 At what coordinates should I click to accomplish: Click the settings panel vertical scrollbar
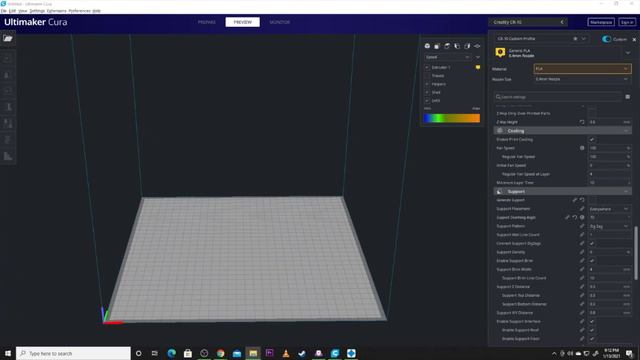pyautogui.click(x=636, y=253)
